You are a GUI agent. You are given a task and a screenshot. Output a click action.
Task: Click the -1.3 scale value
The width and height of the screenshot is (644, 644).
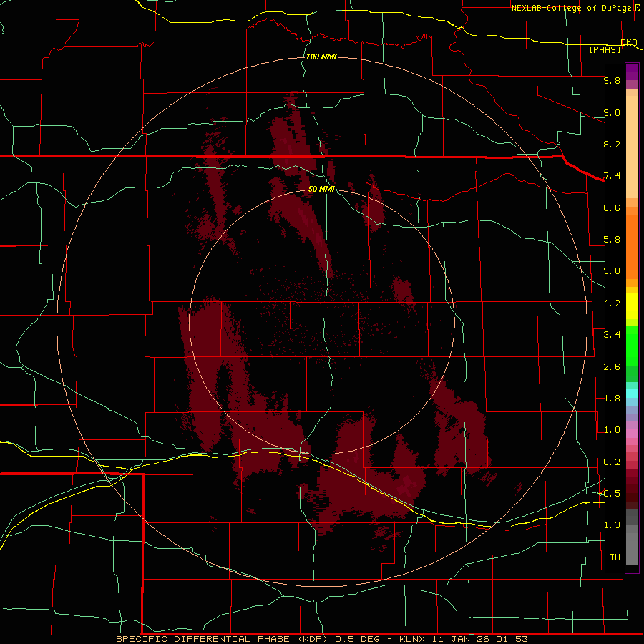coord(609,525)
